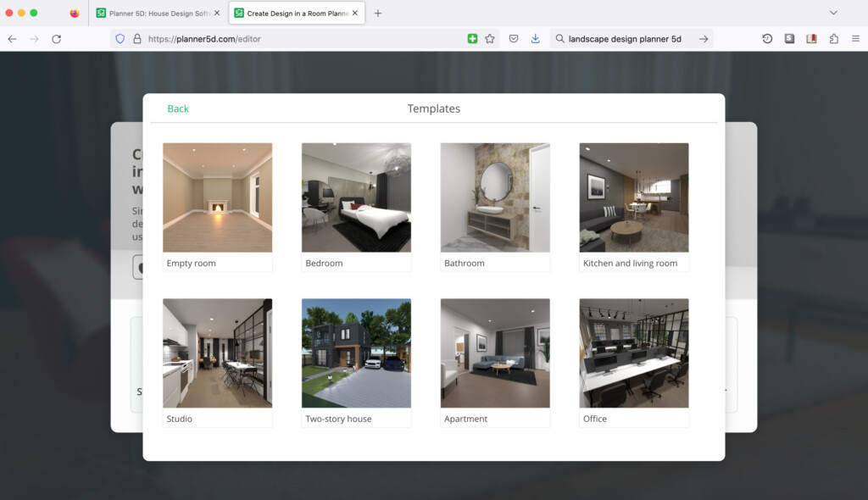Close the Create Design in a Room Planner tab
This screenshot has width=868, height=500.
pyautogui.click(x=355, y=13)
